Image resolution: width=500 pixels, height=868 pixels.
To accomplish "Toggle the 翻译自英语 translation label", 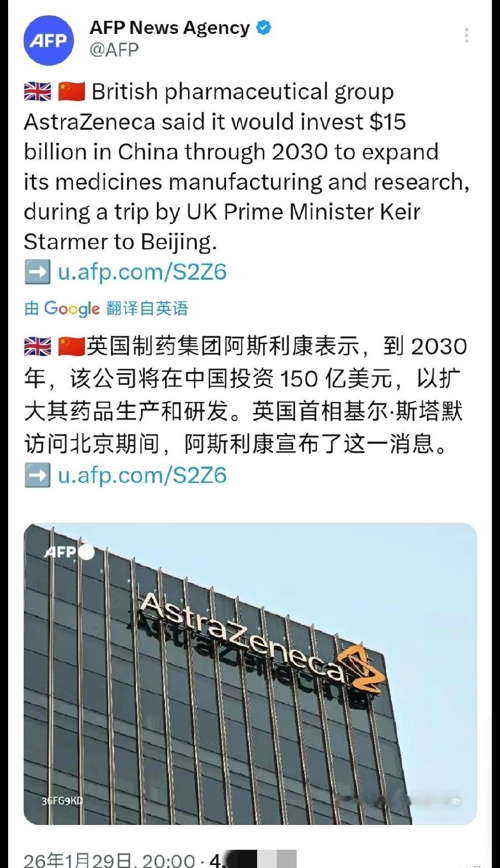I will point(147,308).
